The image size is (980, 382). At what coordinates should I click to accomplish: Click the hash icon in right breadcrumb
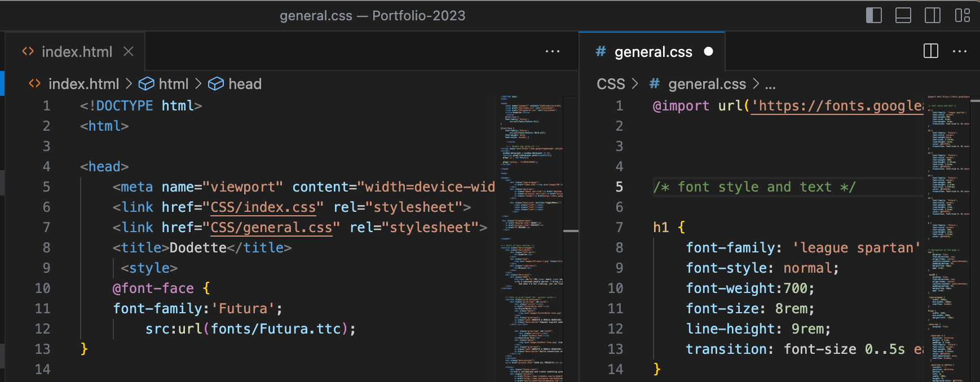655,84
